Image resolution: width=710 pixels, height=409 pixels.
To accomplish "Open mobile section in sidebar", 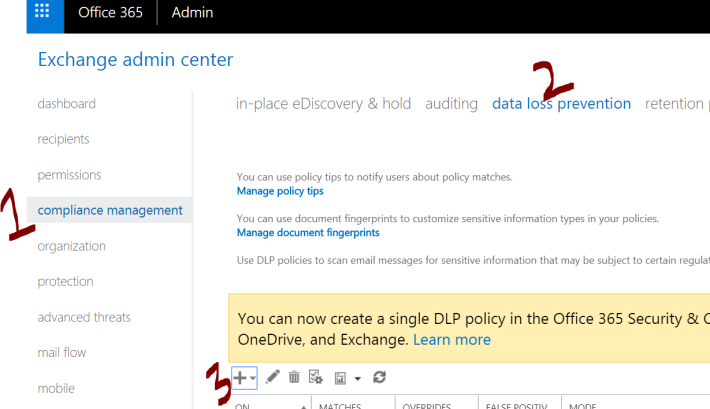I will tap(56, 388).
